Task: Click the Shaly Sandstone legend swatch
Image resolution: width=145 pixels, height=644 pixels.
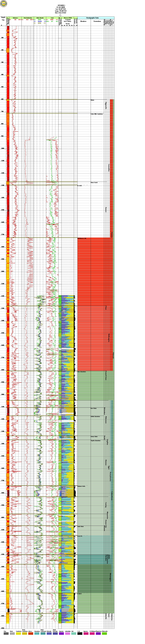Action: click(24, 634)
